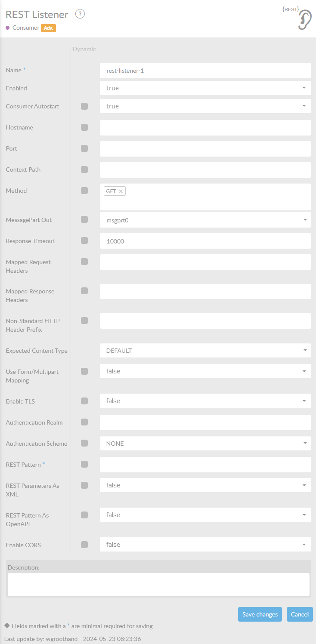Toggle dynamic checkbox for Enable CORS

click(x=84, y=545)
